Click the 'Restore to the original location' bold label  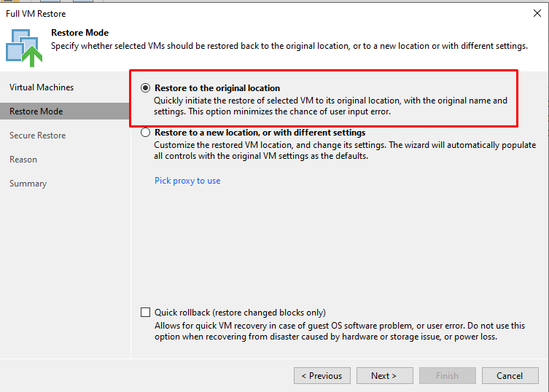tap(217, 88)
